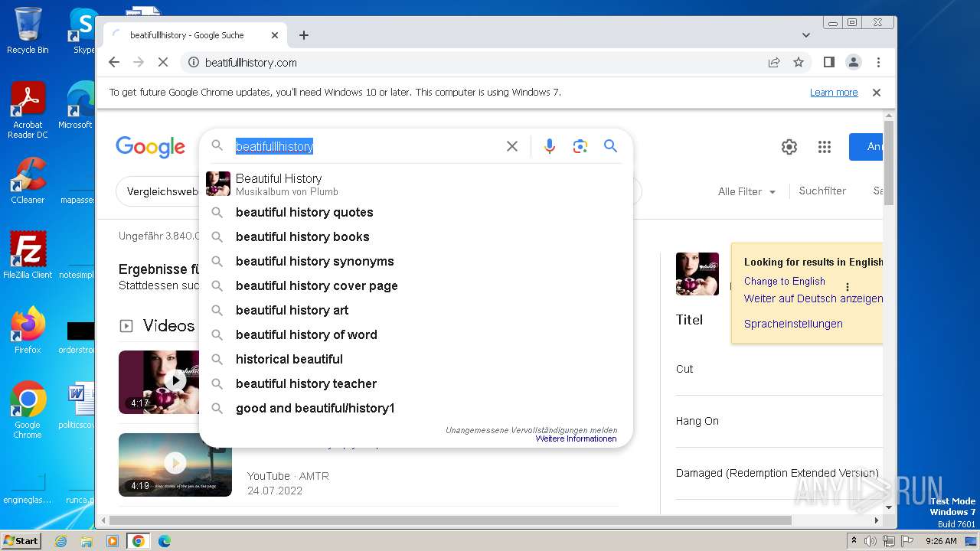Open Spracheinstellungen link
Image resolution: width=980 pixels, height=551 pixels.
pyautogui.click(x=793, y=324)
